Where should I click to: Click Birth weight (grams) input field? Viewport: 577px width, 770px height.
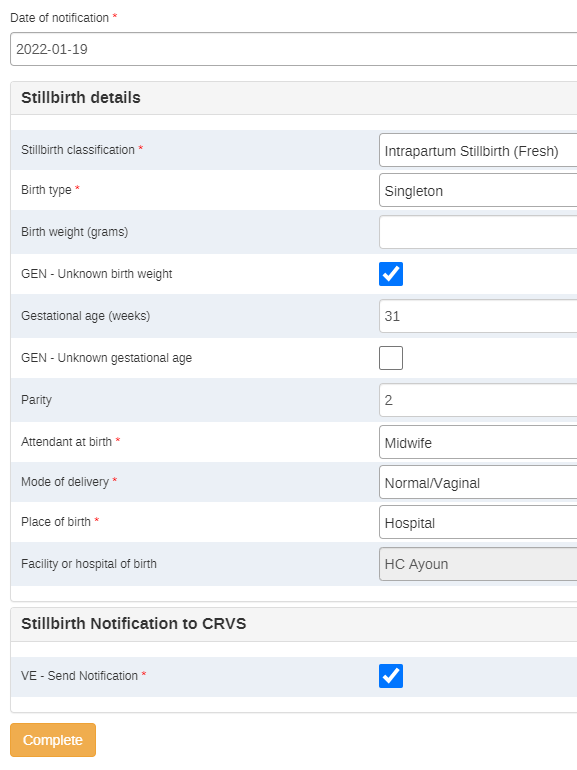point(478,232)
